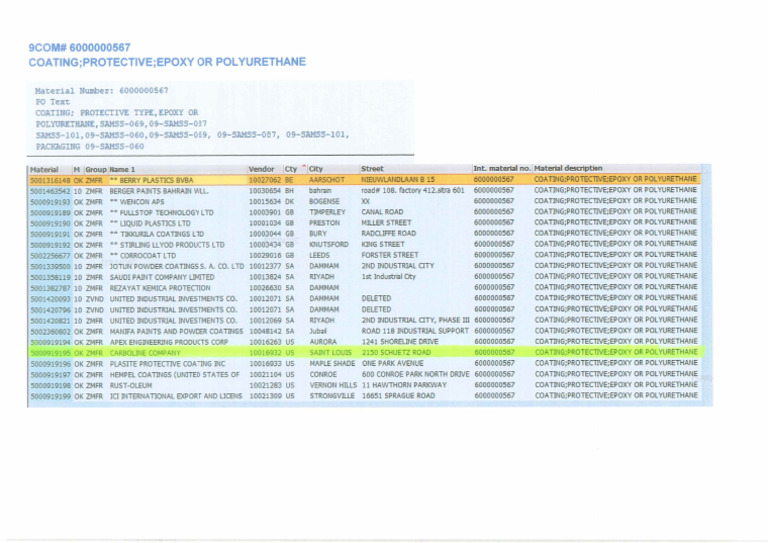Click 2ND INDUSTRIAL CITY, PHASE III cell
Viewport: 768px width, 543px height.
415,320
